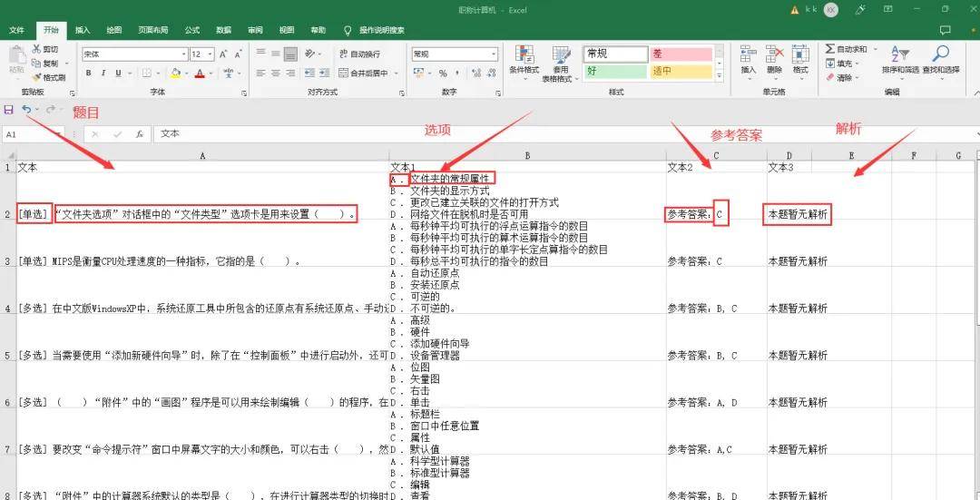Expand the font size dropdown showing 12

point(210,54)
